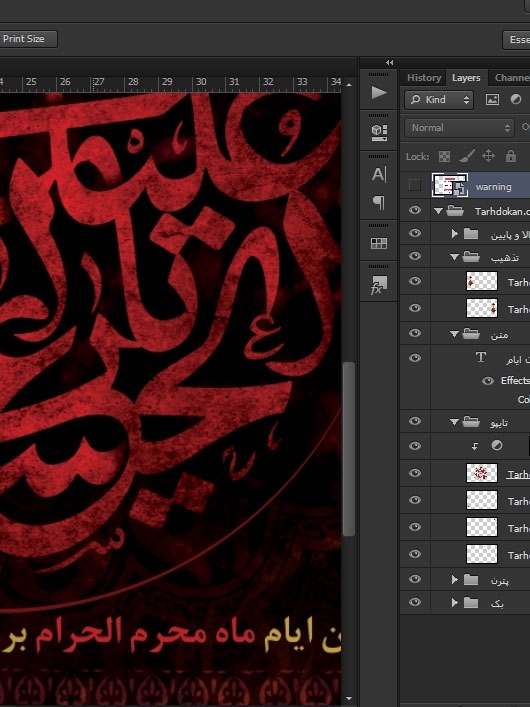Image resolution: width=530 pixels, height=707 pixels.
Task: Hide the تایپو group
Action: click(415, 421)
